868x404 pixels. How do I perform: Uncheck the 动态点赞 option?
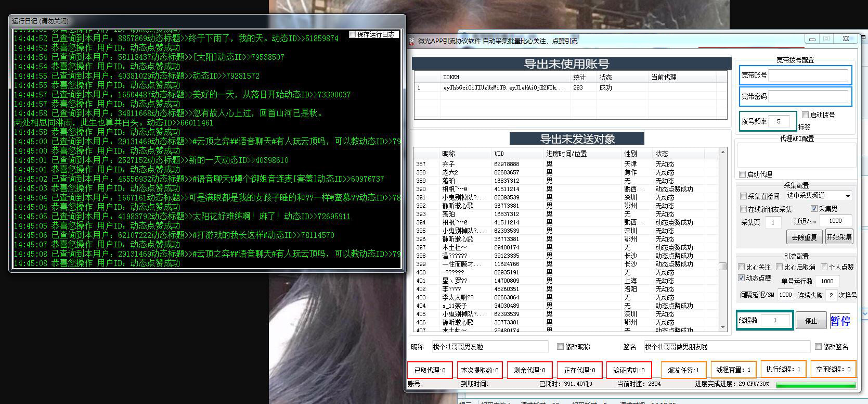pos(742,278)
